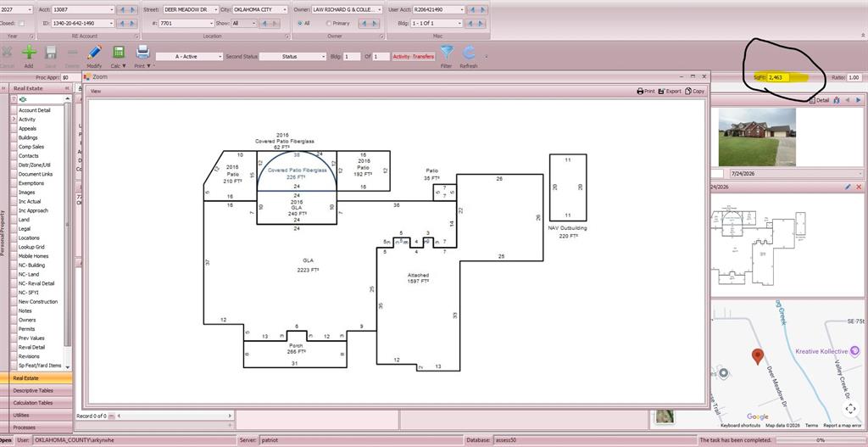868x447 pixels.
Task: Open the City dropdown OKLAHOMA CITY
Action: [x=285, y=10]
